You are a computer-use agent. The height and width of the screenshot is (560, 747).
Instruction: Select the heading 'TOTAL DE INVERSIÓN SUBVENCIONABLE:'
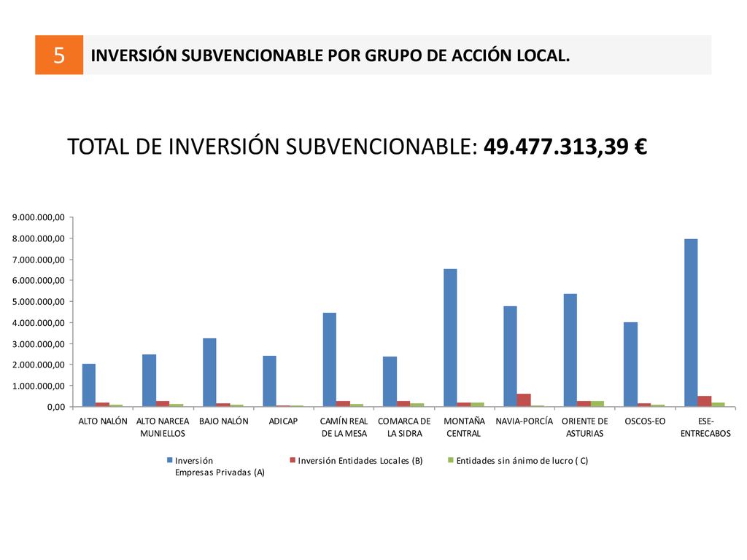point(273,147)
